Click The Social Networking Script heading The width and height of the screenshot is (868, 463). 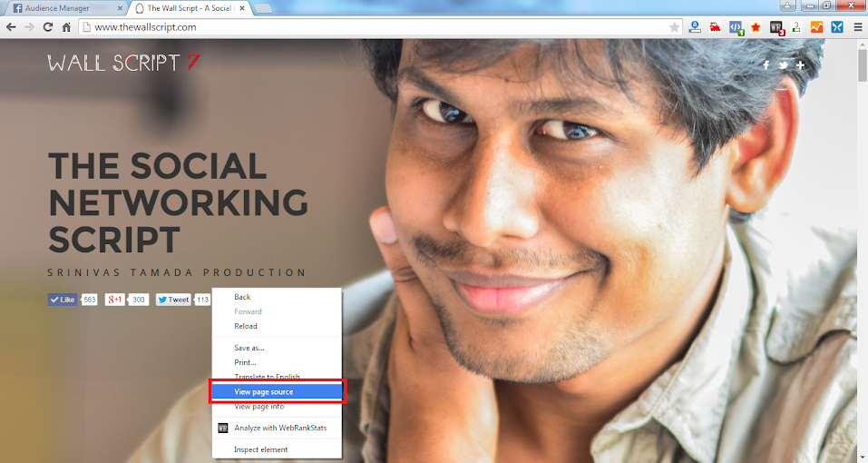click(178, 202)
